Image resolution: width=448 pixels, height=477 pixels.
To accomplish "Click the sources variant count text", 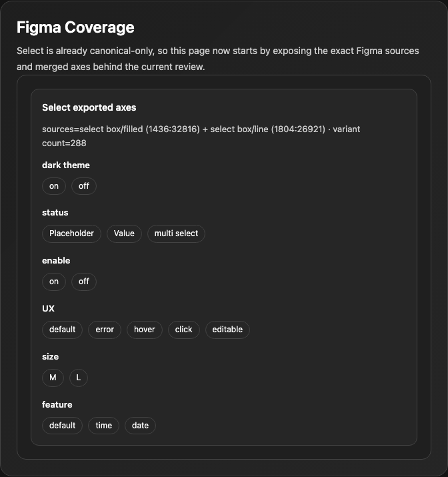I will [x=201, y=136].
